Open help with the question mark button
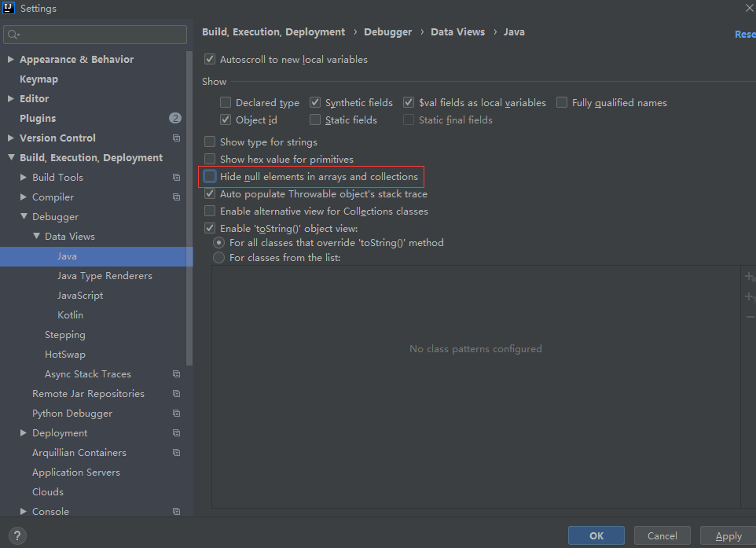Image resolution: width=756 pixels, height=548 pixels. click(x=17, y=535)
